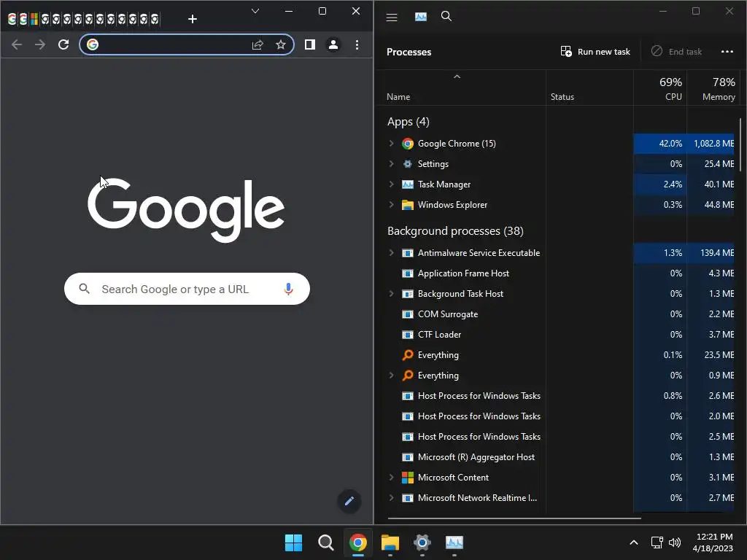Select Background processes (38) heading
This screenshot has width=747, height=560.
[455, 231]
